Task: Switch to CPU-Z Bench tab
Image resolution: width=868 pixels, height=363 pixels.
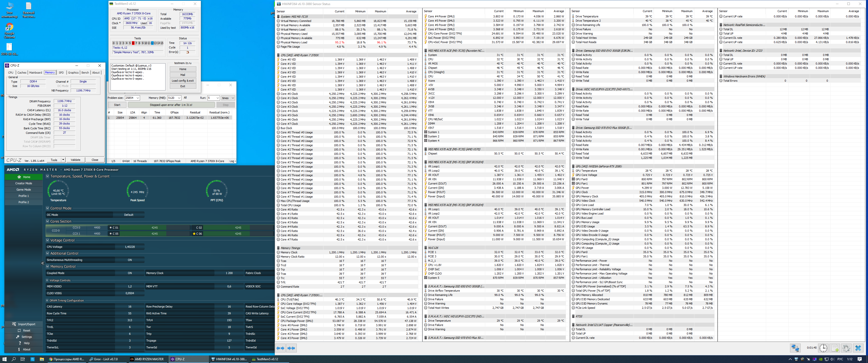Action: tap(85, 72)
